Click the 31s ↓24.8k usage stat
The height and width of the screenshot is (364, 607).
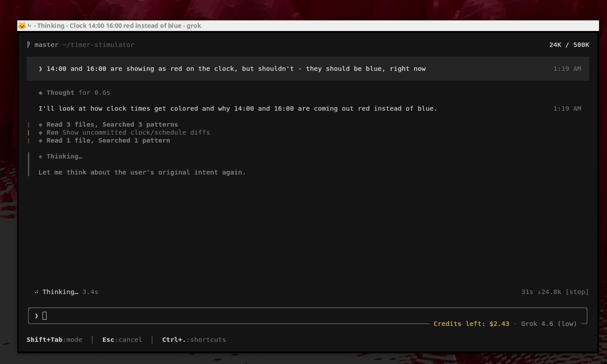click(541, 292)
